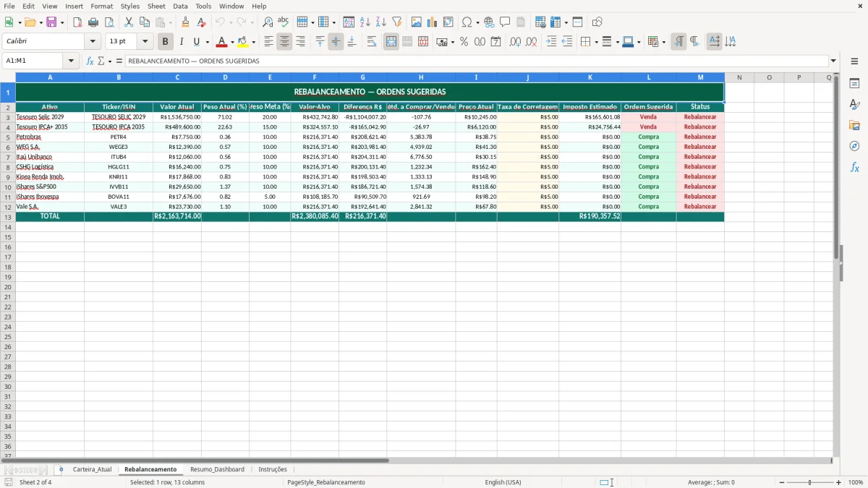Open the Name Box dropdown arrow
This screenshot has width=868, height=488.
(72, 61)
